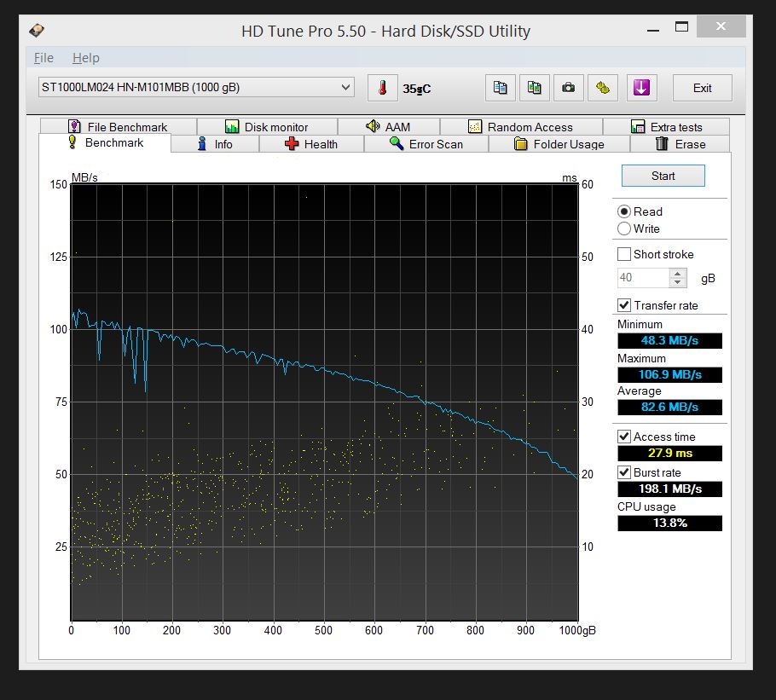This screenshot has height=700, width=776.
Task: Click the Exit button
Action: pos(702,88)
